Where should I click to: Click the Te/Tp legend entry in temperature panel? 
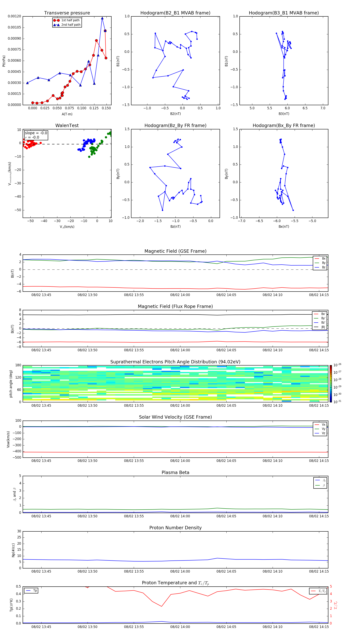[x=318, y=591]
